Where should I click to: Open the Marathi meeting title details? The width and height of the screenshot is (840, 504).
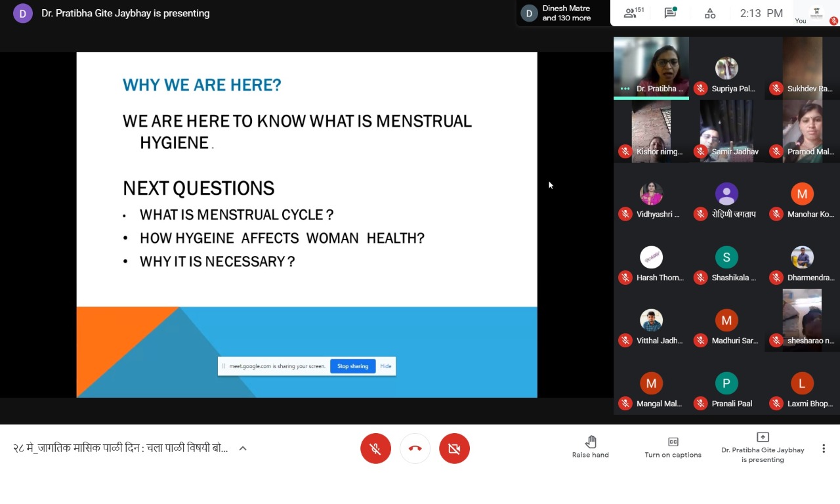pos(121,449)
